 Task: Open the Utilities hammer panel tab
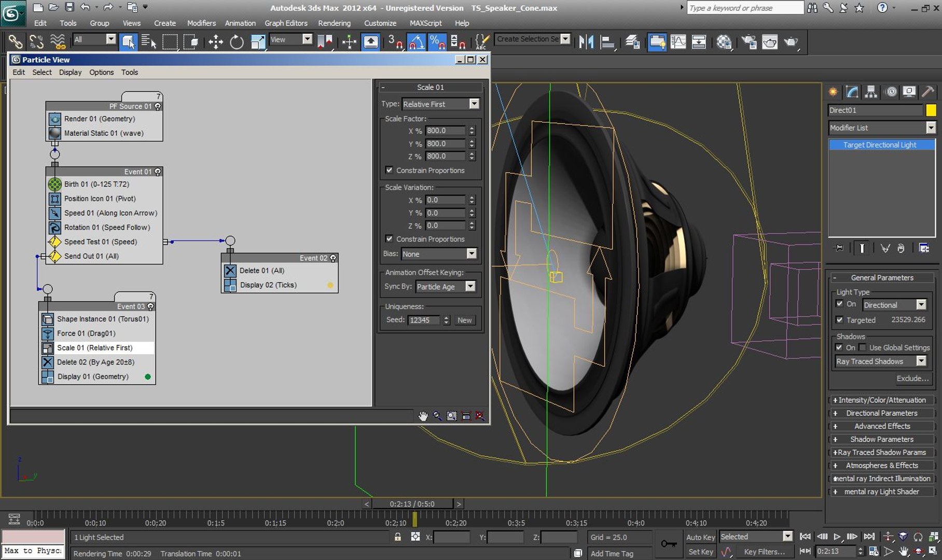click(928, 92)
